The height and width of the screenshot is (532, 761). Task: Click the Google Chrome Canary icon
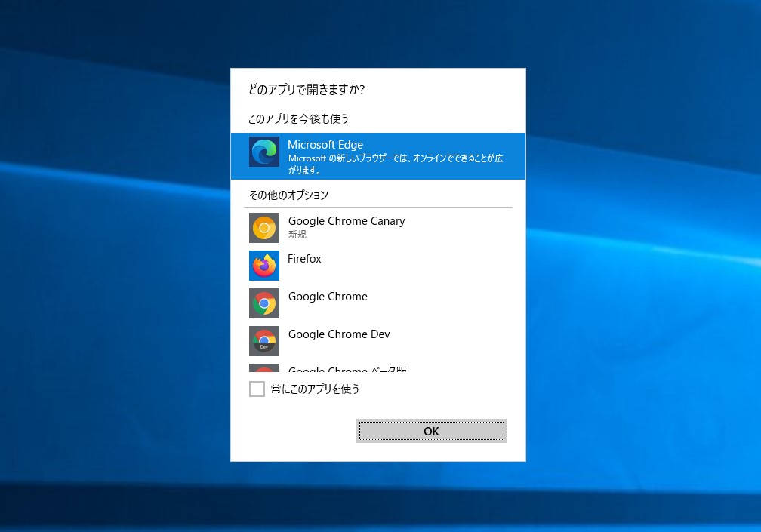click(263, 228)
